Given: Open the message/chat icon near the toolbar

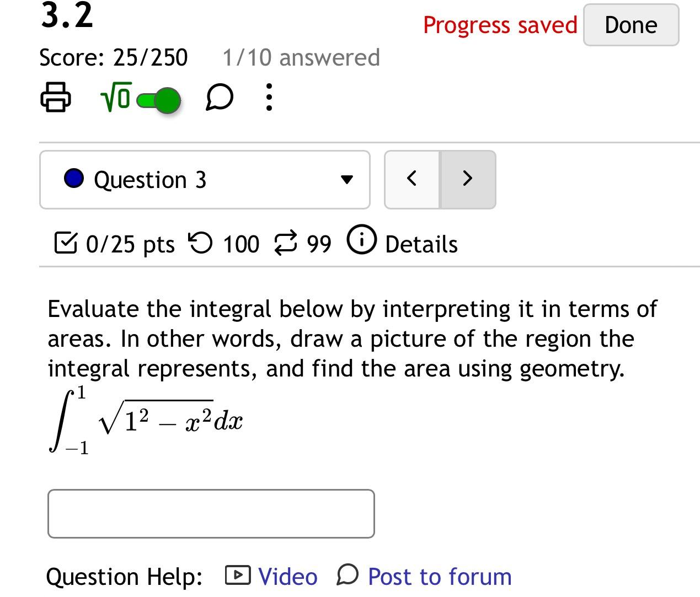Looking at the screenshot, I should click(219, 98).
